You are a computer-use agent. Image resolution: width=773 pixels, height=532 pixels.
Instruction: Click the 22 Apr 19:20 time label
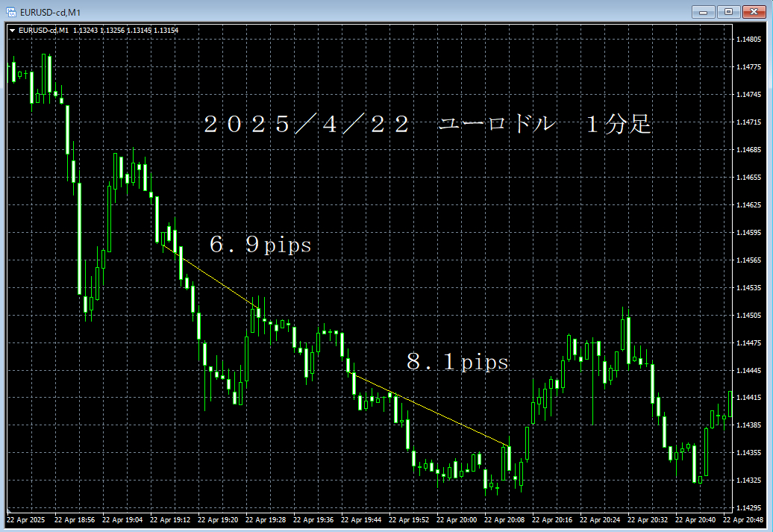218,520
